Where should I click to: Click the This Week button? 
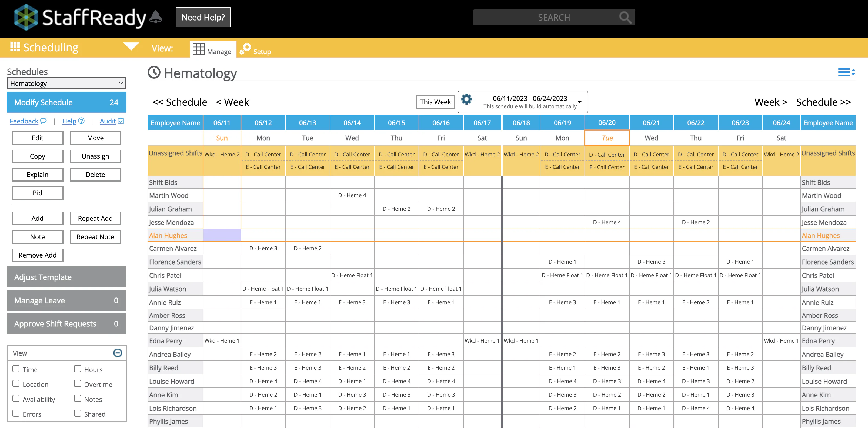435,102
